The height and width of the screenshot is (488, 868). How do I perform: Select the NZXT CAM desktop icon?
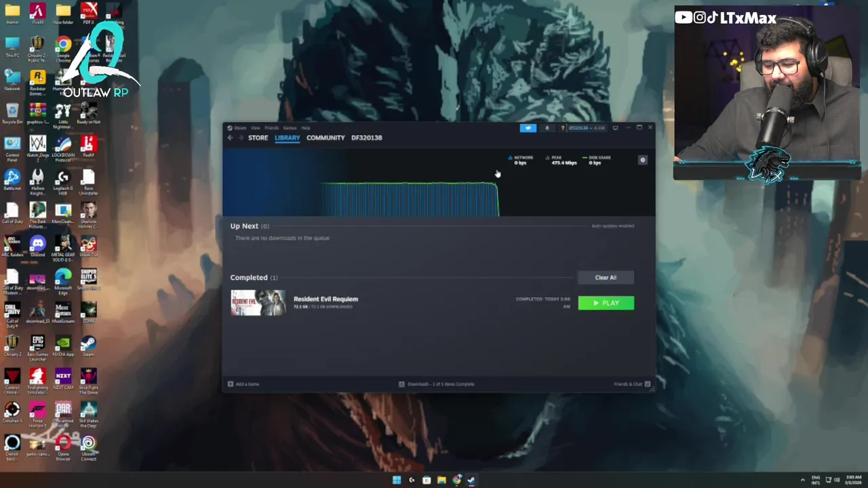point(63,380)
